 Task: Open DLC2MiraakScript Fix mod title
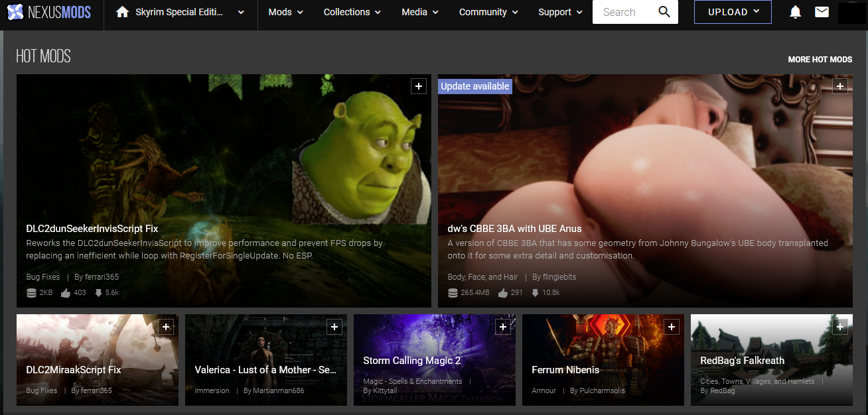(74, 370)
